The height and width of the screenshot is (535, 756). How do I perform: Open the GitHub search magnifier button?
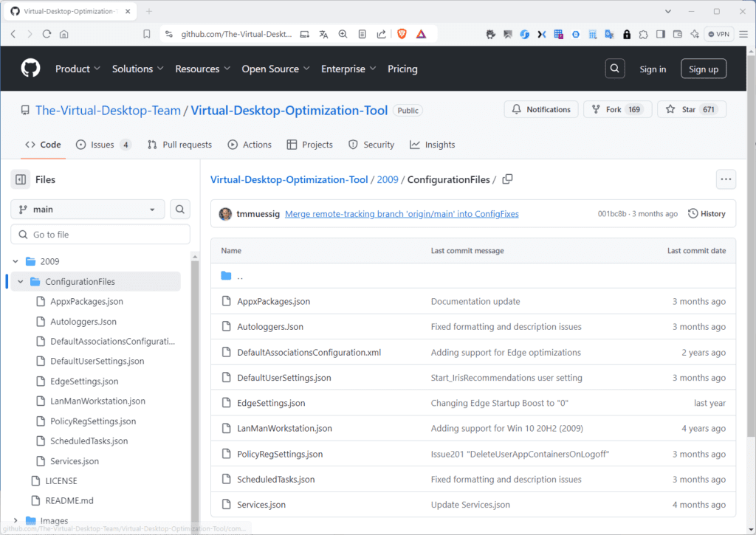pos(615,69)
